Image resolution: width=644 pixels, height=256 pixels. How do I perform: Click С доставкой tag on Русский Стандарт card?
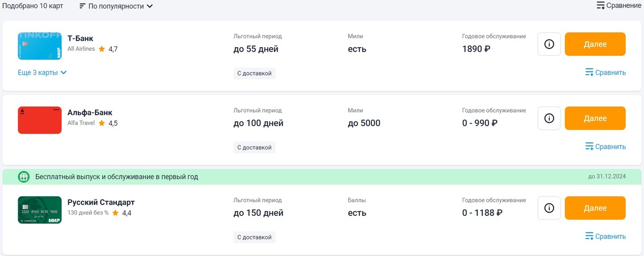click(x=254, y=237)
